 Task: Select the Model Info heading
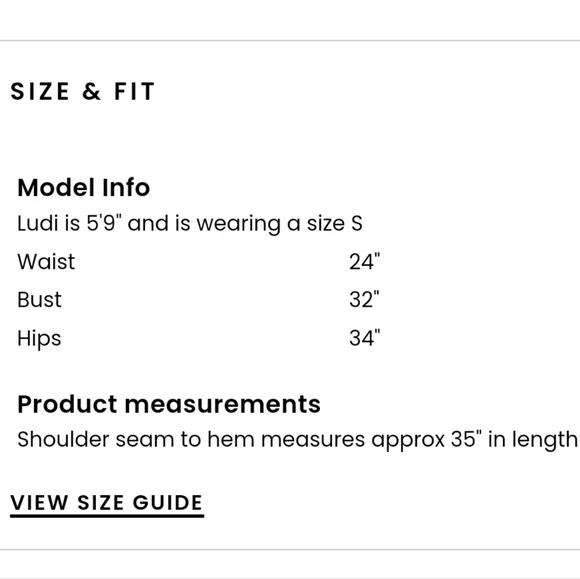[84, 187]
